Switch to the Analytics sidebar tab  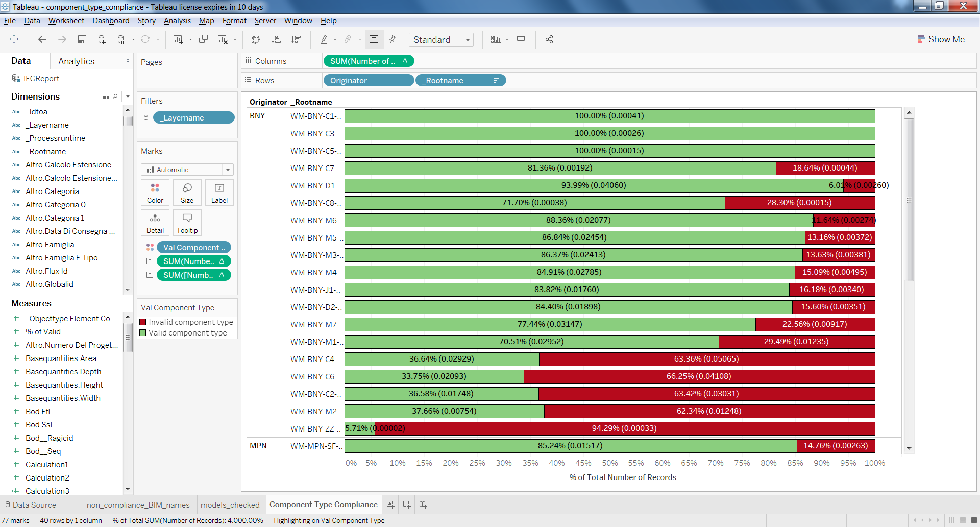click(x=76, y=61)
